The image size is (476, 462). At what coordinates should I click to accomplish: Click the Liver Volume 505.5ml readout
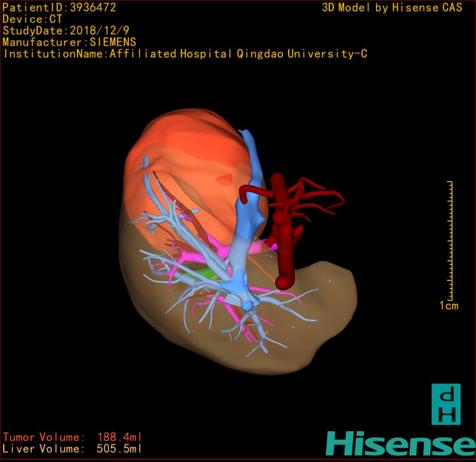pos(72,449)
